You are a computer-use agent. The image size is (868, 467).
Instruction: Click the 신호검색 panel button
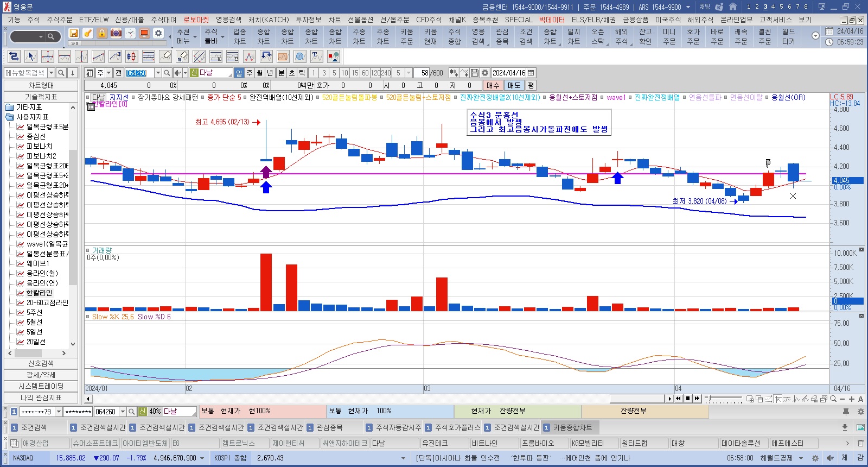point(41,363)
